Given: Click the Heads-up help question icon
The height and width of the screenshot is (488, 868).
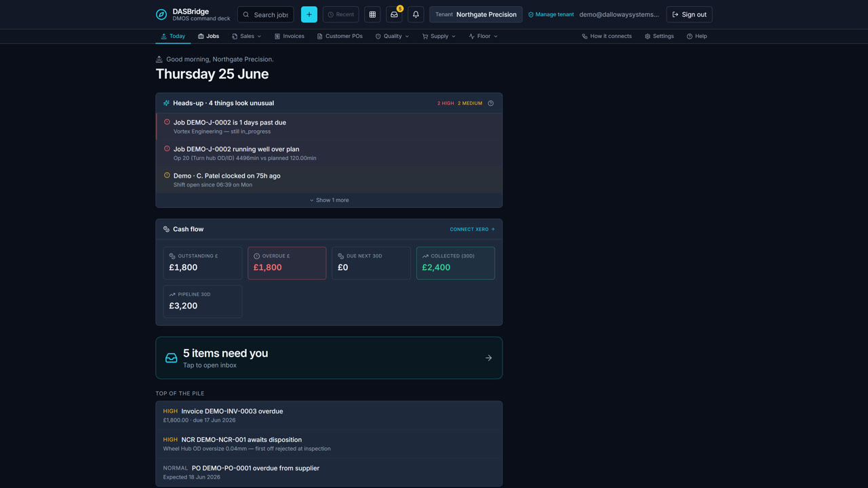Looking at the screenshot, I should pyautogui.click(x=491, y=103).
